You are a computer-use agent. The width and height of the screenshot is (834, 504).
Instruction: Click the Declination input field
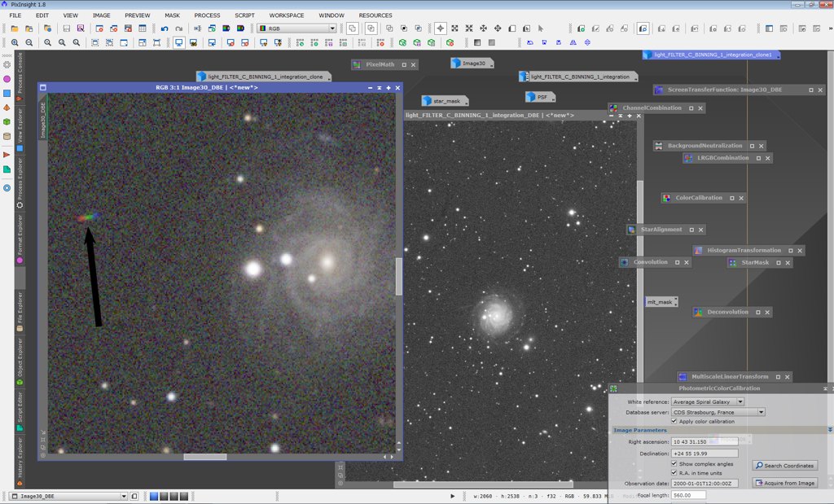[705, 454]
